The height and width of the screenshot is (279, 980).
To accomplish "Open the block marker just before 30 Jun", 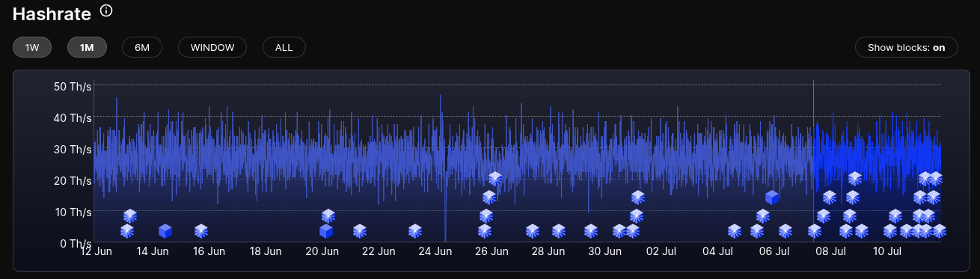I will 591,231.
